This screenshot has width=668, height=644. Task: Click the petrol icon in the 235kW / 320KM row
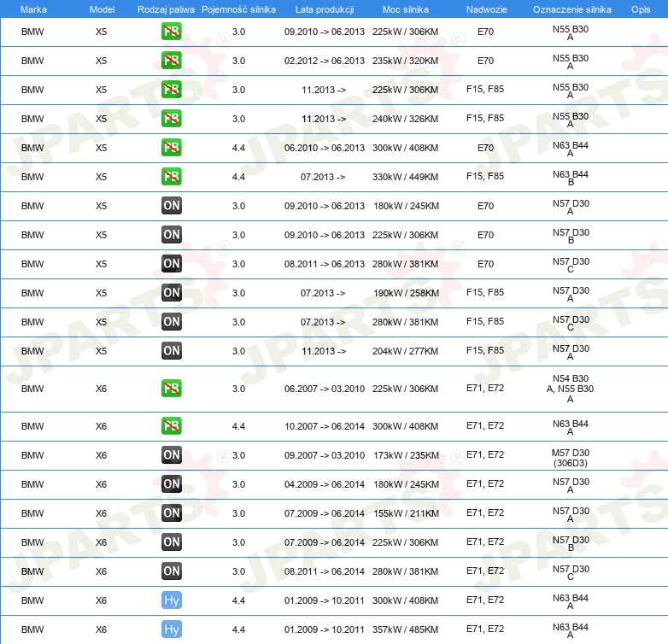coord(171,60)
